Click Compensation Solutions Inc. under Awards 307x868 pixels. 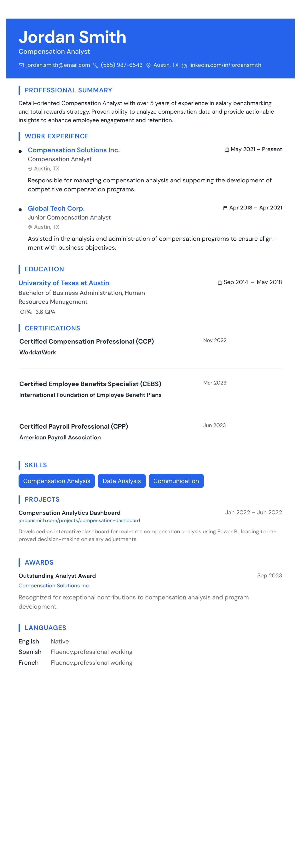click(x=54, y=586)
